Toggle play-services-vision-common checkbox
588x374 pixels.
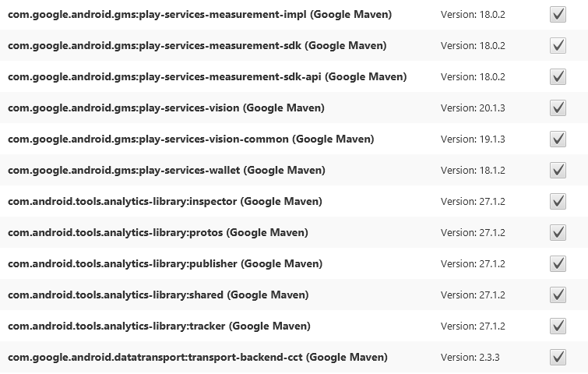click(x=558, y=139)
